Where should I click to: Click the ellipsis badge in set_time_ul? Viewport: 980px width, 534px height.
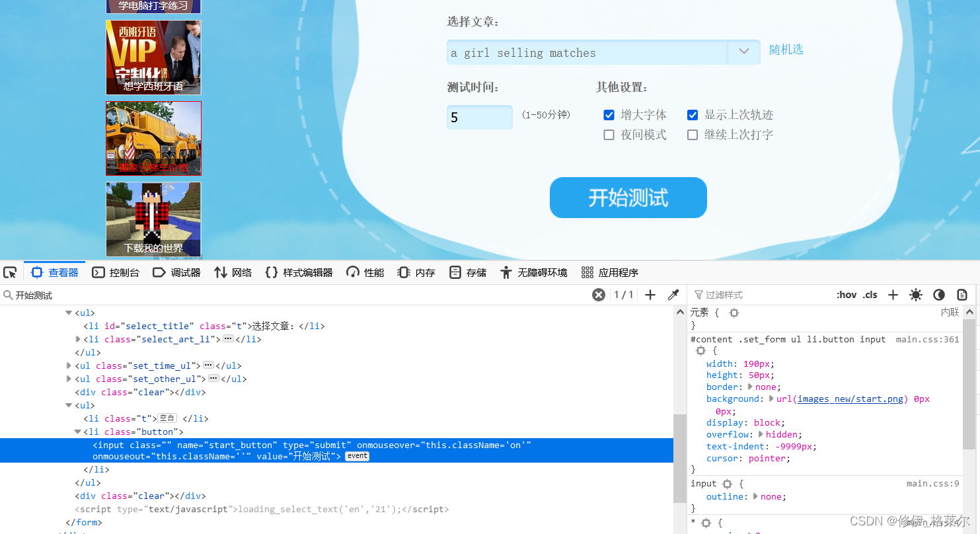coord(208,365)
